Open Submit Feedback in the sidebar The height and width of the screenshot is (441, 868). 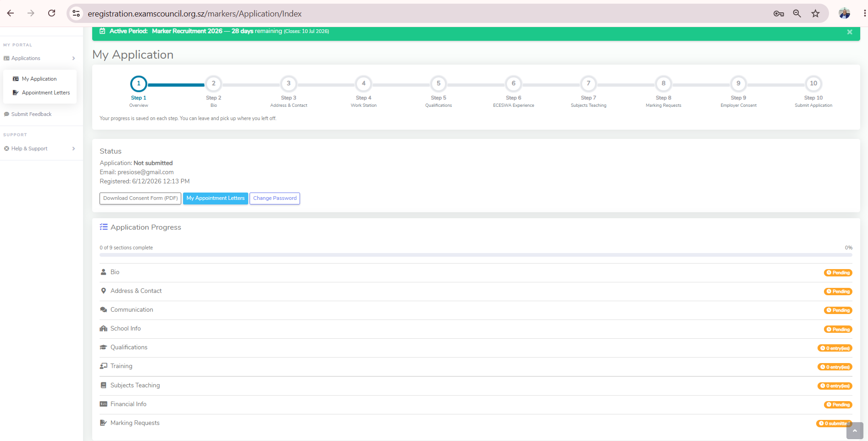click(x=28, y=114)
